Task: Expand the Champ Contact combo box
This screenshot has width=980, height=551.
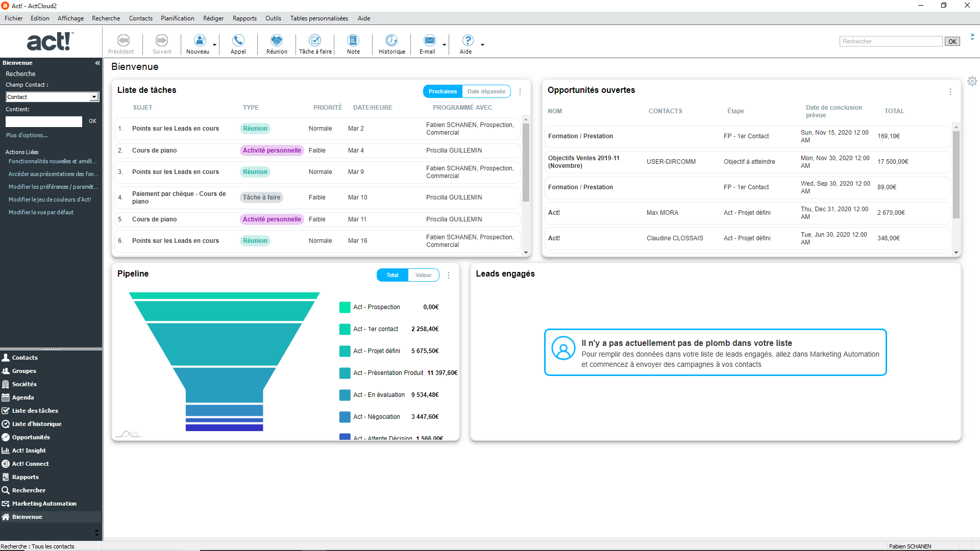Action: tap(94, 97)
